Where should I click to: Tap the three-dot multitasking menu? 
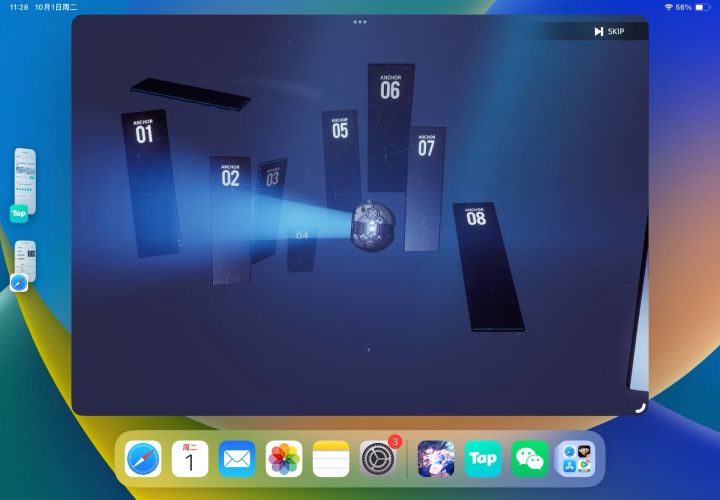click(360, 22)
